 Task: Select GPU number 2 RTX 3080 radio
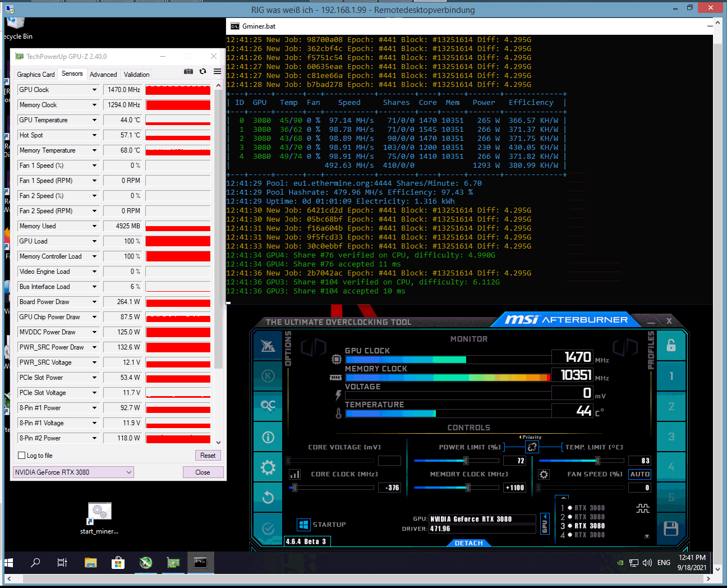tap(570, 517)
